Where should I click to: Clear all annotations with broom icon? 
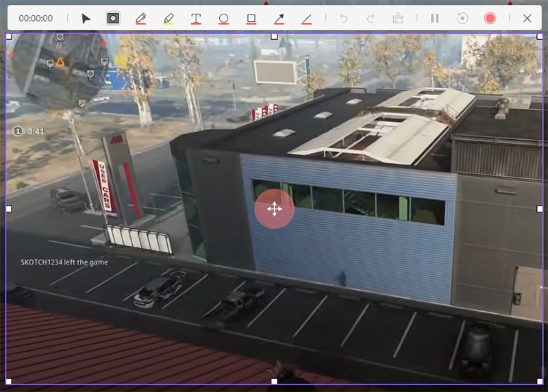pyautogui.click(x=398, y=19)
